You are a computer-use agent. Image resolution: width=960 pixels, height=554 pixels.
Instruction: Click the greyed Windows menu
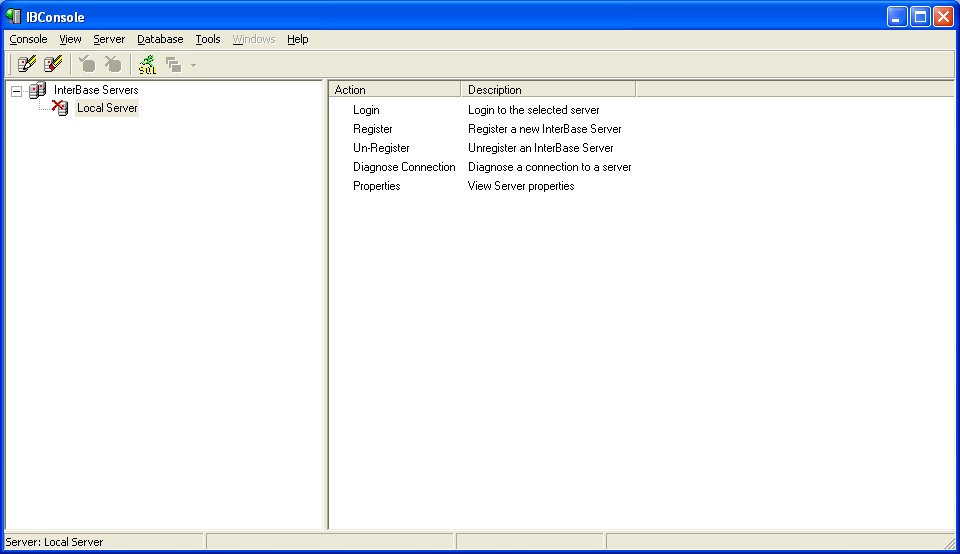[253, 39]
